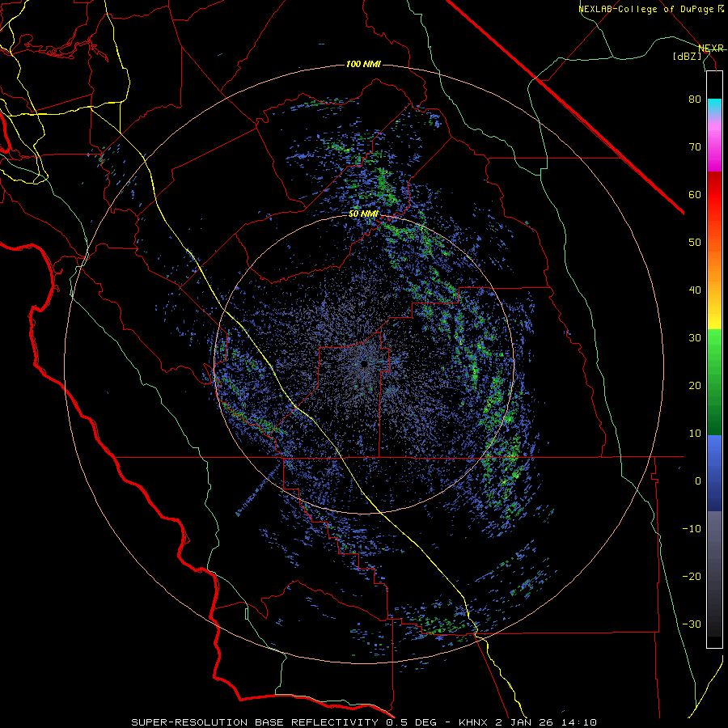Click the -10 value on the dBZ scale

point(692,529)
